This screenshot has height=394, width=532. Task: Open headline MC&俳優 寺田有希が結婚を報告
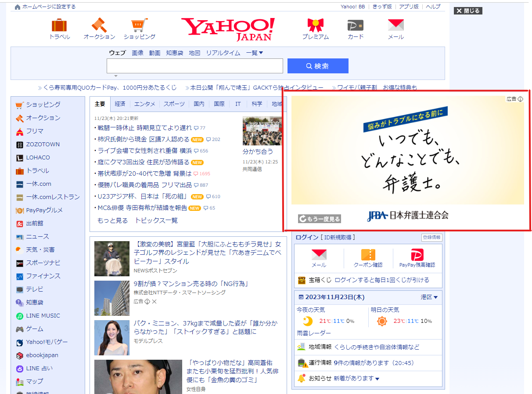[x=142, y=208]
